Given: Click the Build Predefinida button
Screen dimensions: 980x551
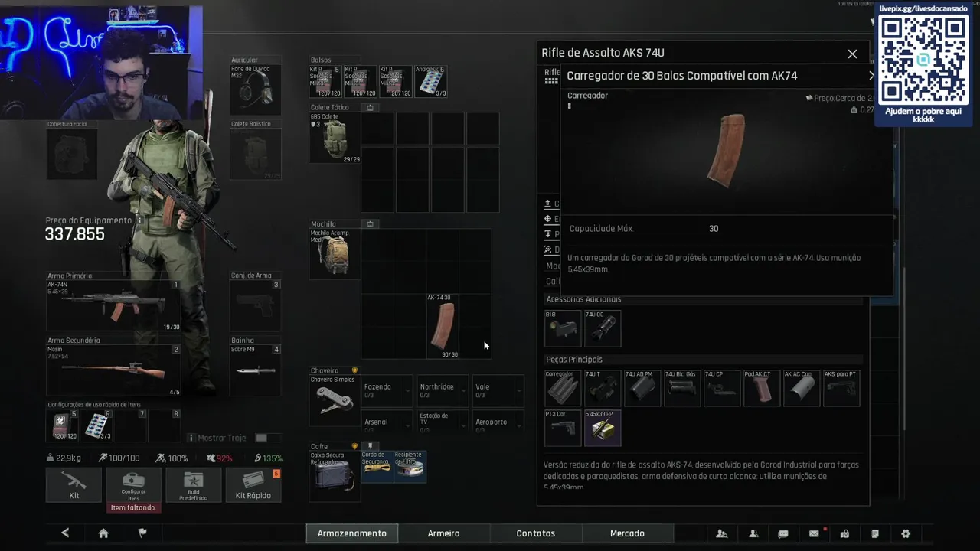Looking at the screenshot, I should point(193,484).
